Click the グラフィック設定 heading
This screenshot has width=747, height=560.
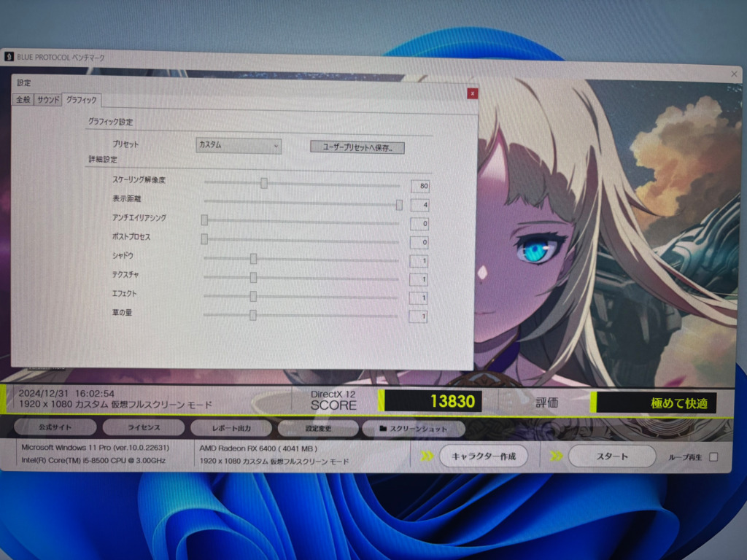(x=111, y=122)
